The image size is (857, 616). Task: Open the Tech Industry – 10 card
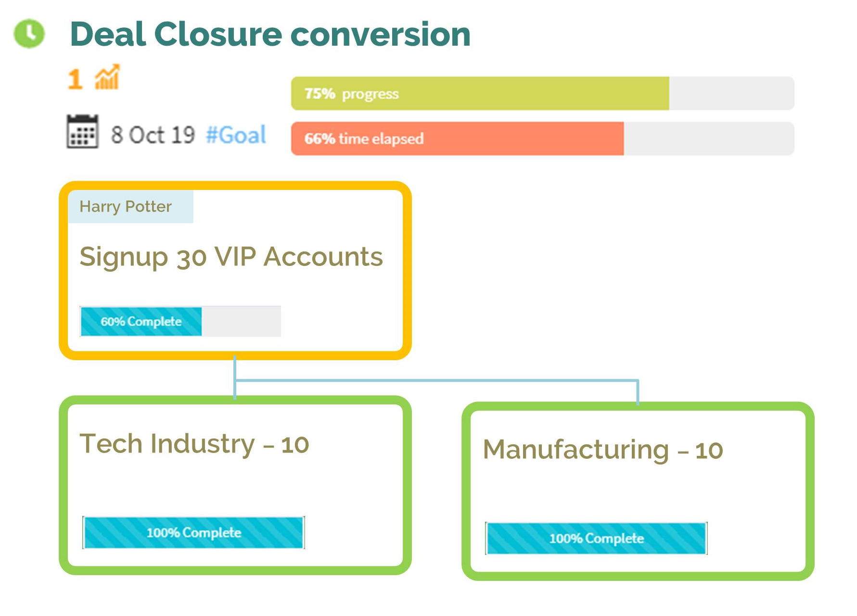click(x=235, y=485)
